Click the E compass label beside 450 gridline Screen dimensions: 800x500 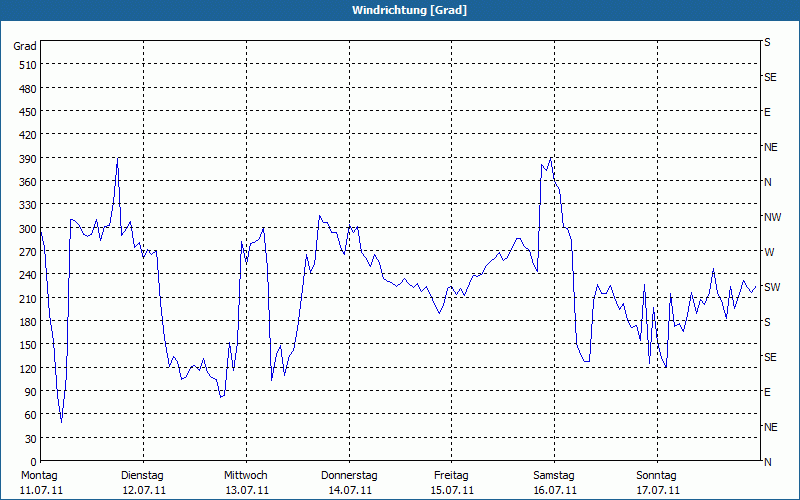[x=767, y=112]
